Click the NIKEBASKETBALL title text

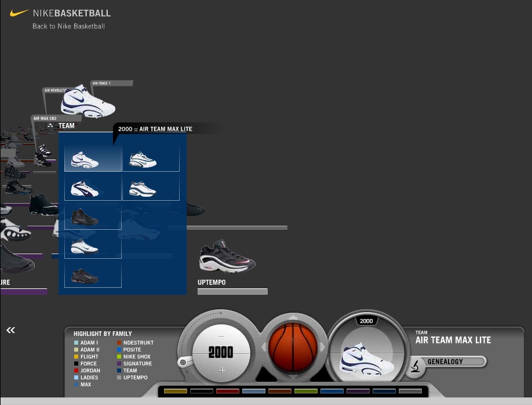pos(72,13)
